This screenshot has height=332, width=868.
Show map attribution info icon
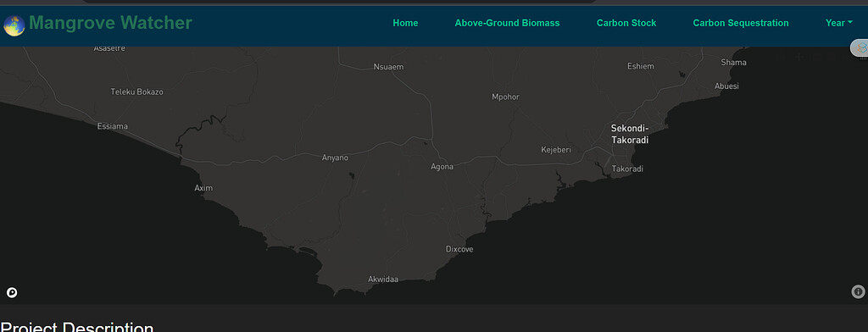[x=858, y=291]
